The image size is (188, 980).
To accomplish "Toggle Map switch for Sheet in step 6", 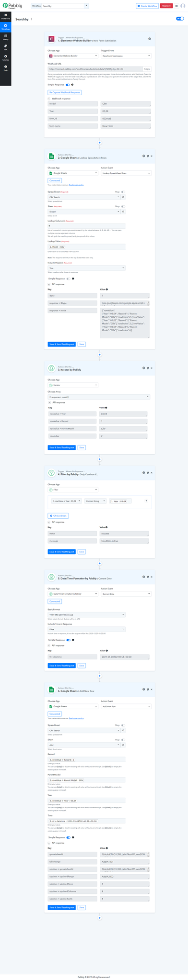I will point(123,739).
